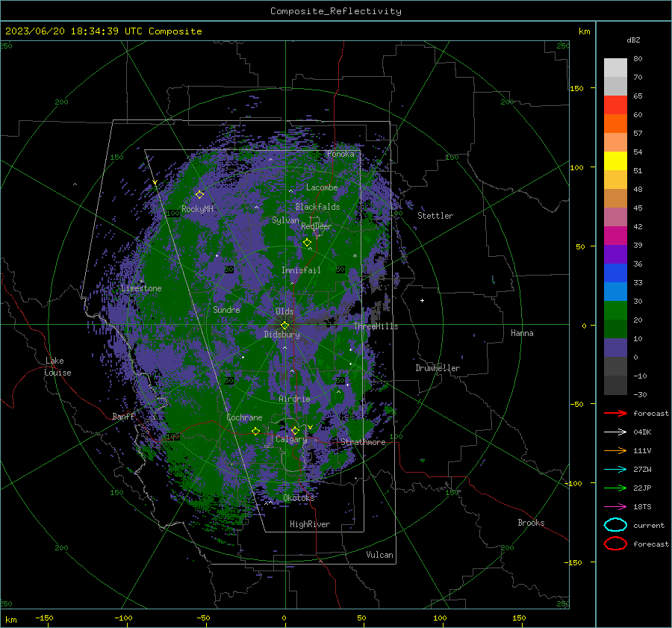Click the Stettler label

(x=435, y=216)
